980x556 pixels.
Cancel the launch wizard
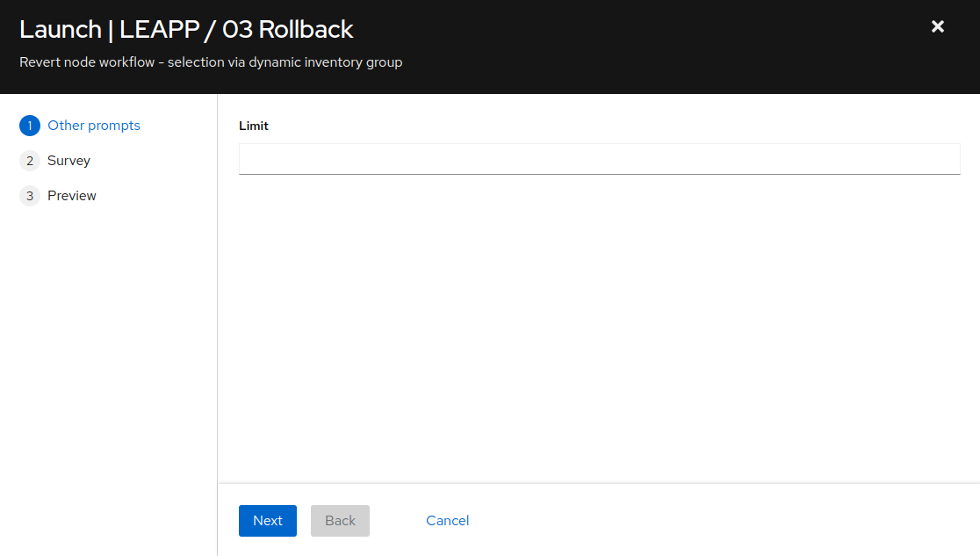[448, 520]
